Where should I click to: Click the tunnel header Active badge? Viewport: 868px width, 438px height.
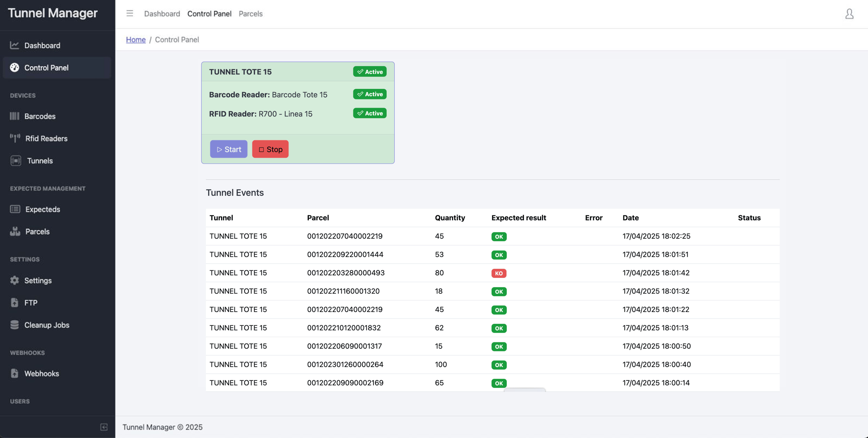(x=370, y=71)
